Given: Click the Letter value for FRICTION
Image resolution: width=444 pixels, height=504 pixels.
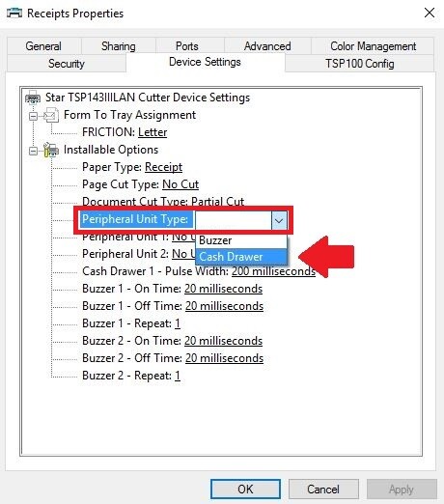Looking at the screenshot, I should [153, 132].
